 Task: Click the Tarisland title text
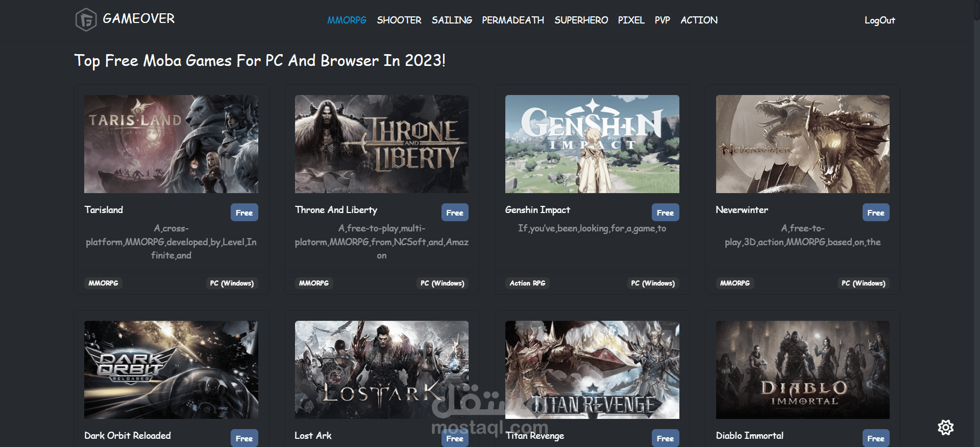coord(104,210)
